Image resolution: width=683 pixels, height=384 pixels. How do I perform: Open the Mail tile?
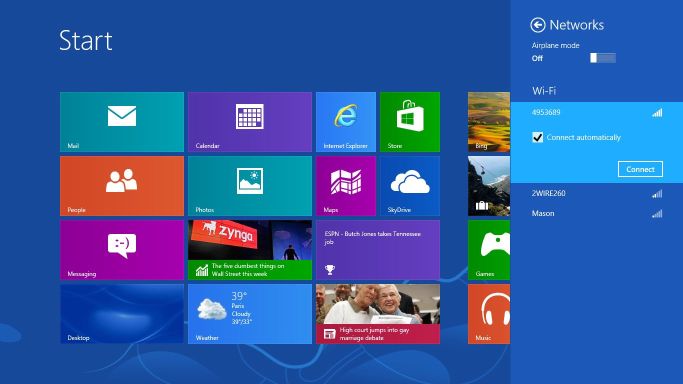click(122, 122)
